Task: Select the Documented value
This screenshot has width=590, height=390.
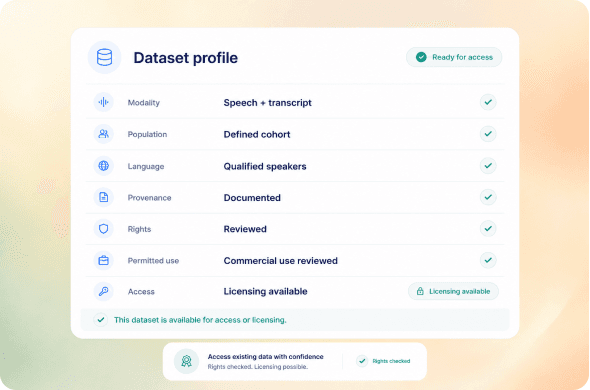Action: click(252, 198)
